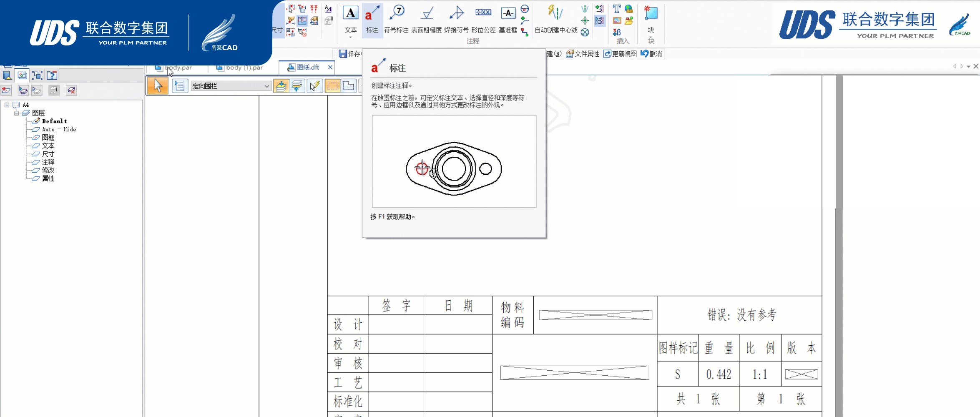980x417 pixels.
Task: Click 更新视图 update views button
Action: click(x=620, y=54)
